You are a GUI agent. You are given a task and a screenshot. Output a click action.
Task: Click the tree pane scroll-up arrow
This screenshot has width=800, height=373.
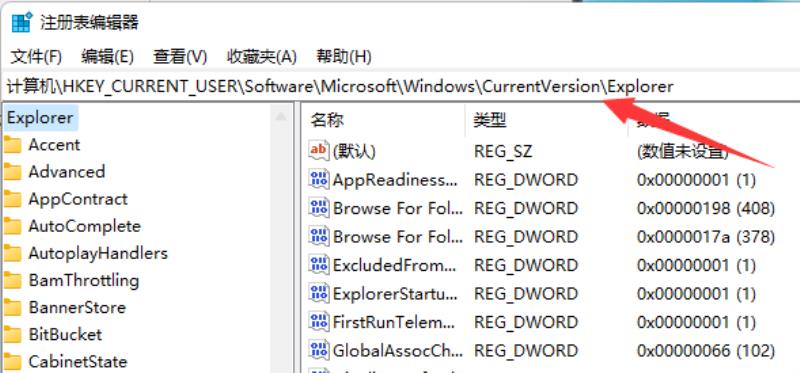[x=281, y=117]
